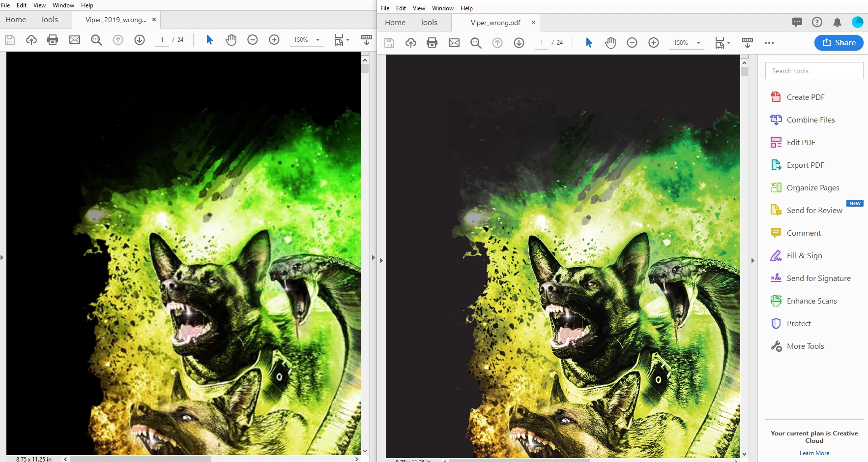Image resolution: width=868 pixels, height=462 pixels.
Task: Click Save icon in right window toolbar
Action: click(x=389, y=43)
